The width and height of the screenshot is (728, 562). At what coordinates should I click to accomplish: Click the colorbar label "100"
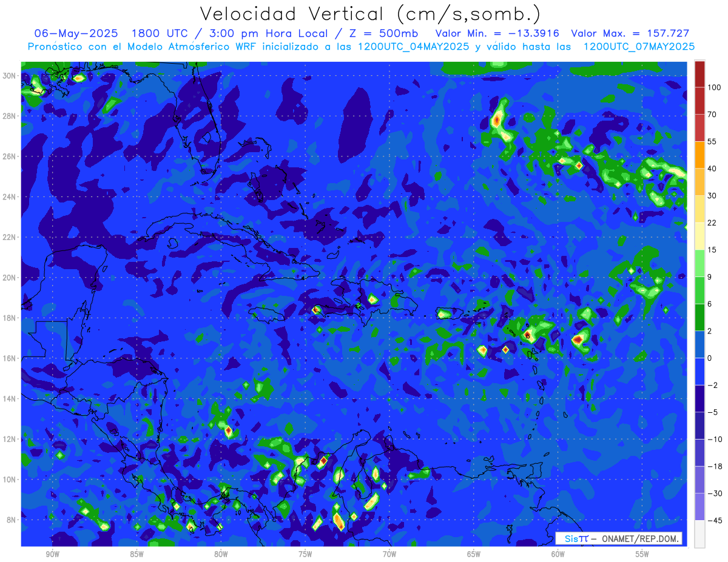coord(714,87)
